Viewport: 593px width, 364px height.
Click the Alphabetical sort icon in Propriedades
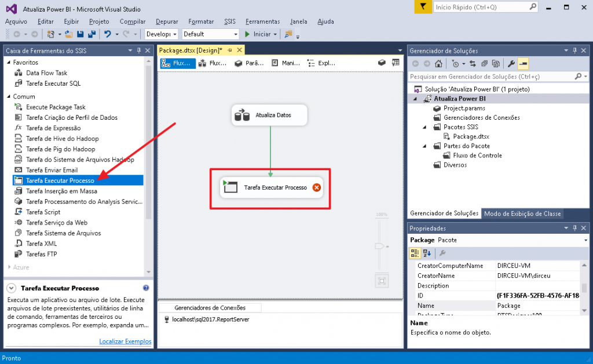pyautogui.click(x=427, y=253)
